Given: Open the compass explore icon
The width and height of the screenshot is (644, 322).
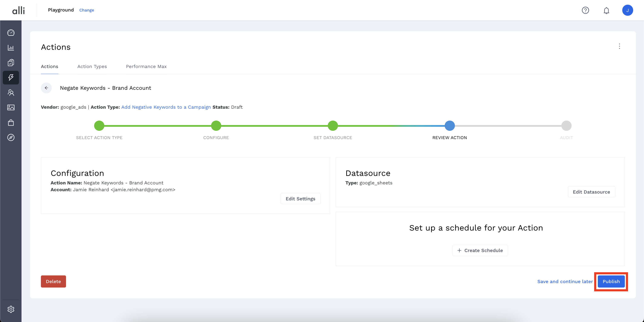Looking at the screenshot, I should [x=11, y=138].
